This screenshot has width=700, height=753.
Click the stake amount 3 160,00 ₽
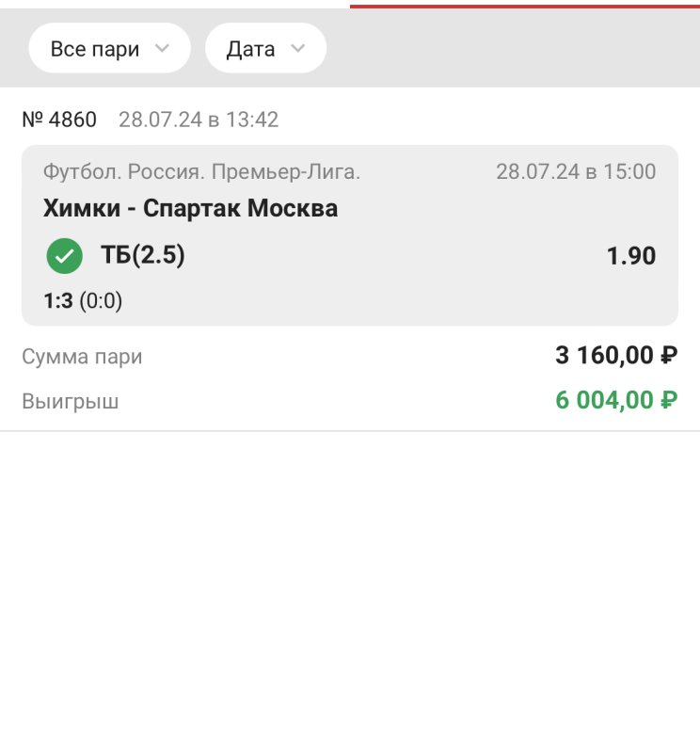click(x=615, y=356)
